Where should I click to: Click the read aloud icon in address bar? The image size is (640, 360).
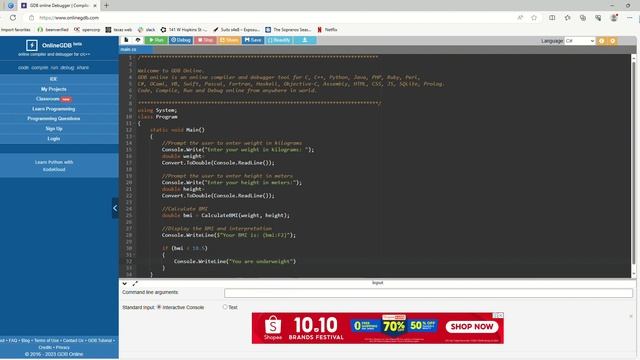click(520, 18)
